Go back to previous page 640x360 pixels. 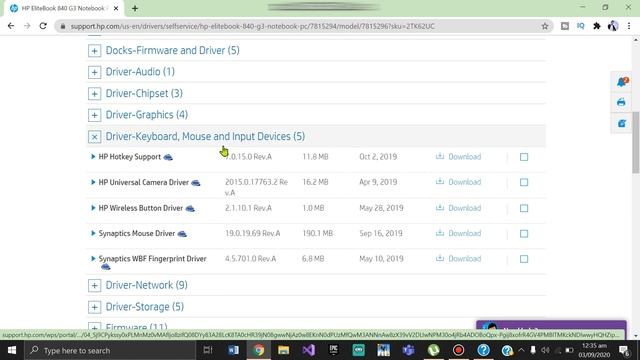(x=11, y=26)
